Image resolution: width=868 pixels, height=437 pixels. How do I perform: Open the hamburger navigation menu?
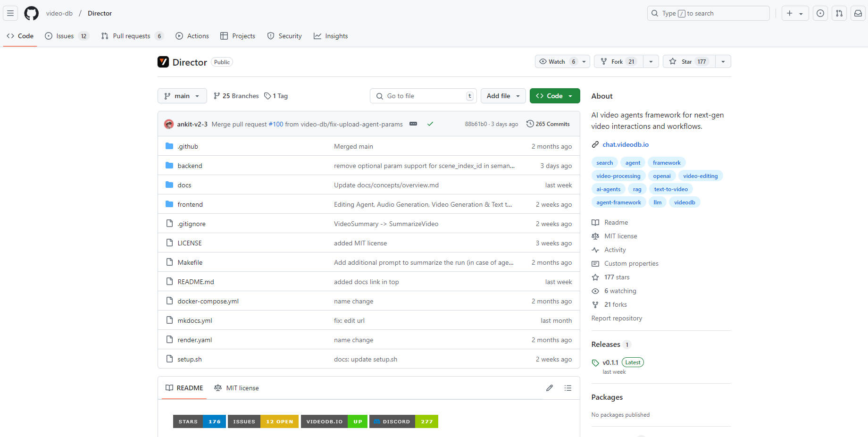tap(10, 13)
